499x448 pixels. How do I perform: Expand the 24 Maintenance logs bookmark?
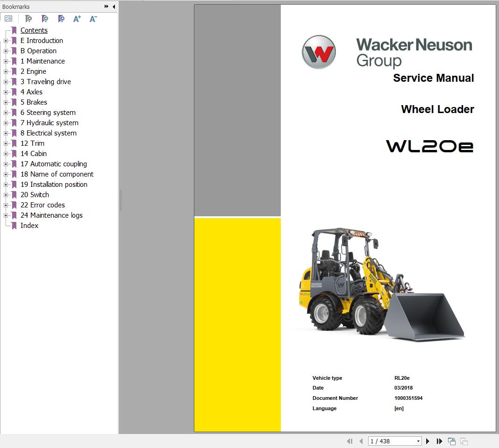pyautogui.click(x=6, y=215)
